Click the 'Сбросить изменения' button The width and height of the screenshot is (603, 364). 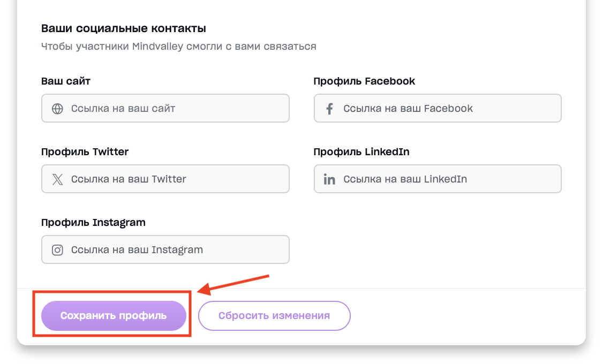click(x=274, y=316)
